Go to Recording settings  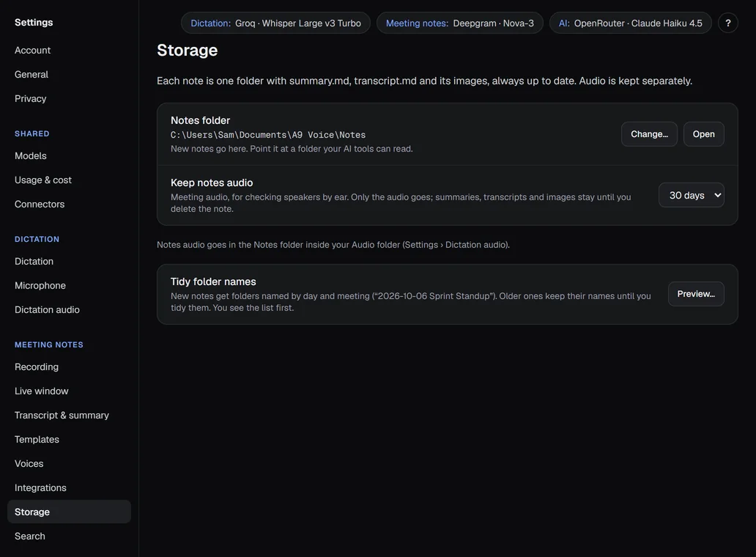coord(36,367)
